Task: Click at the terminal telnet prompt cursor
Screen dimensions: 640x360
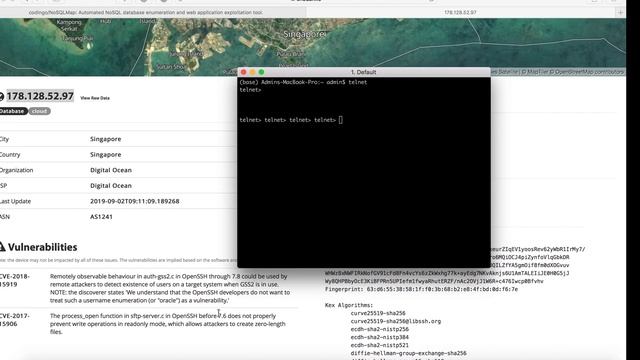Action: coord(341,120)
